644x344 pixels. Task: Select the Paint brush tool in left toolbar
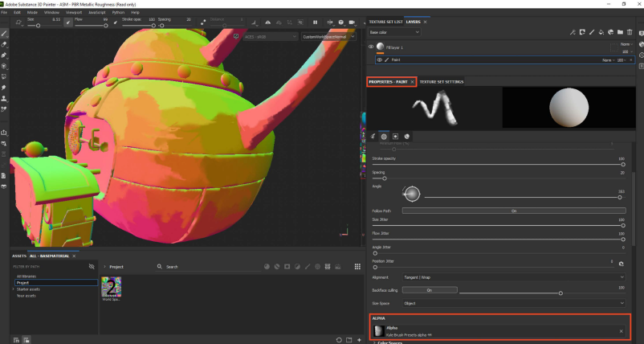click(5, 35)
